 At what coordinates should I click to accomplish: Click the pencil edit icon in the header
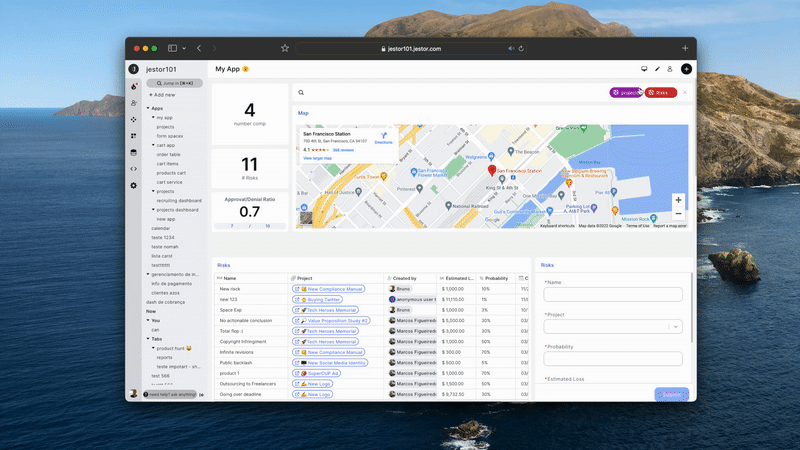(657, 69)
